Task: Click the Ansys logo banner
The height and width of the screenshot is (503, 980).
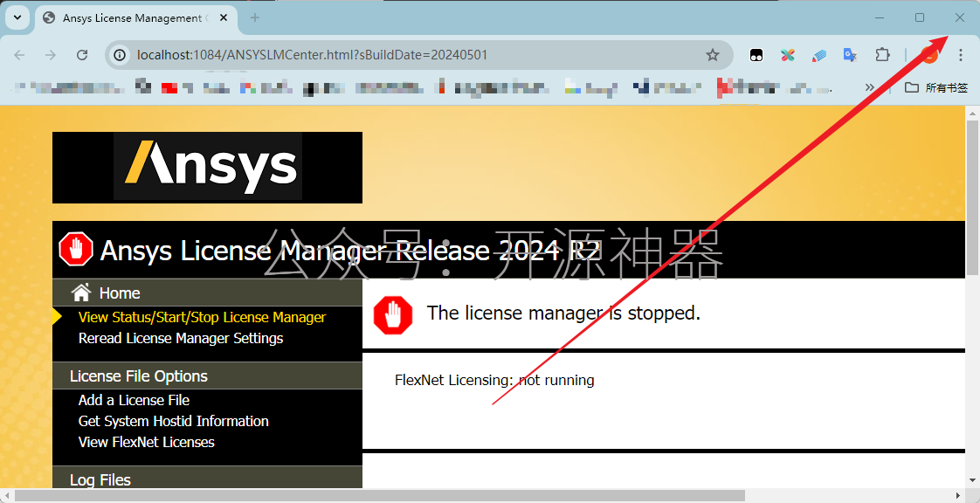Action: [208, 168]
